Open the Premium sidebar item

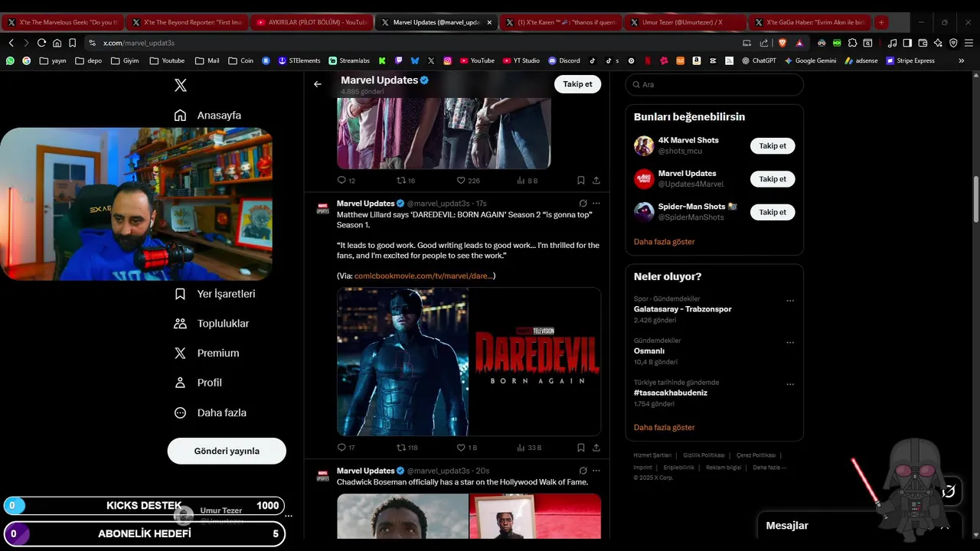pyautogui.click(x=207, y=354)
